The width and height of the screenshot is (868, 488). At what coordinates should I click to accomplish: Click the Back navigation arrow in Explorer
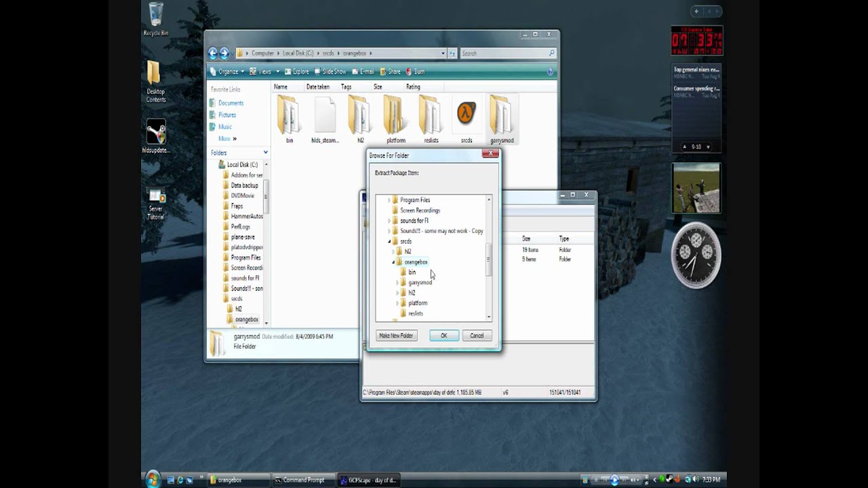213,54
